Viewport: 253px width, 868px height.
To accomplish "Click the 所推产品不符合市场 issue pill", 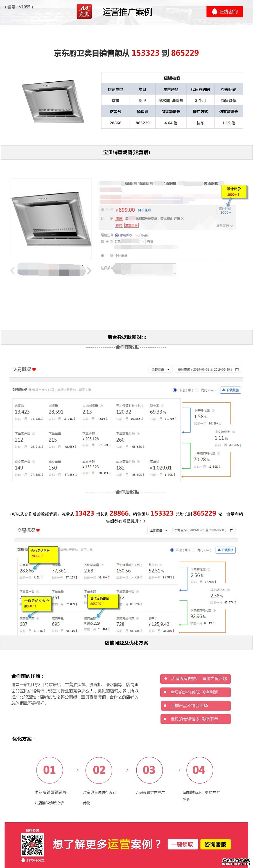I will click(196, 705).
